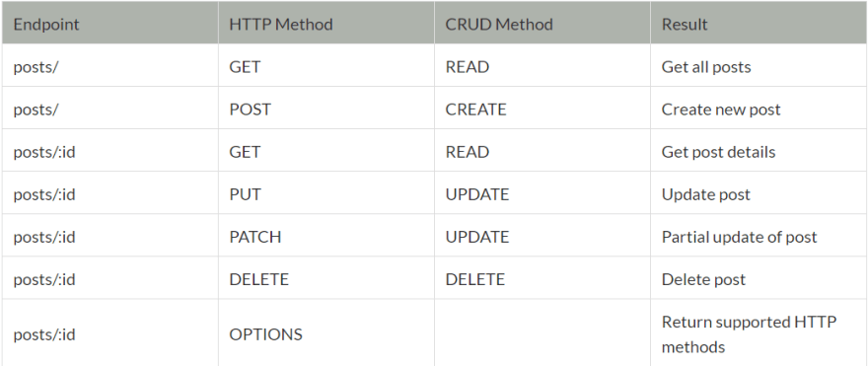868x366 pixels.
Task: Select the OPTIONS method cell
Action: [326, 333]
